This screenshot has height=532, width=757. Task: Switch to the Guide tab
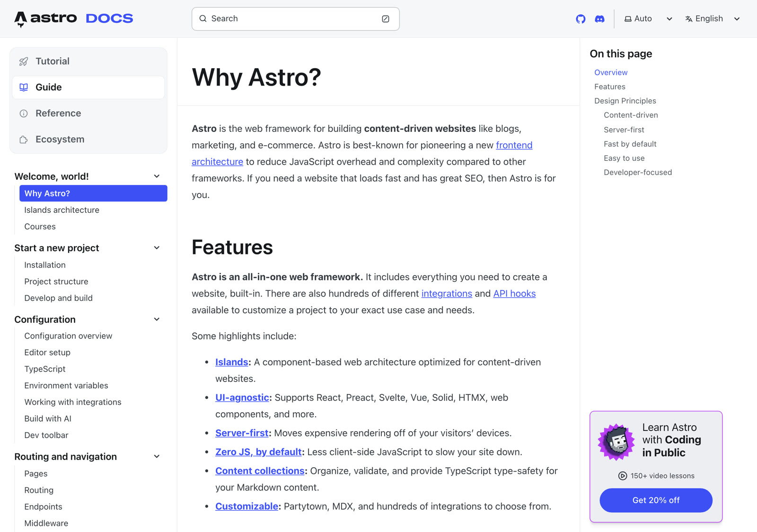[88, 87]
